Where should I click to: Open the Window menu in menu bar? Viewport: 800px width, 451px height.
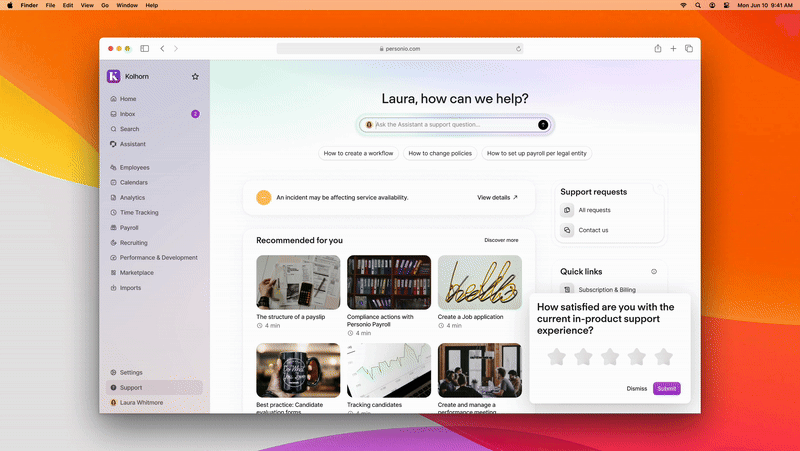[127, 5]
